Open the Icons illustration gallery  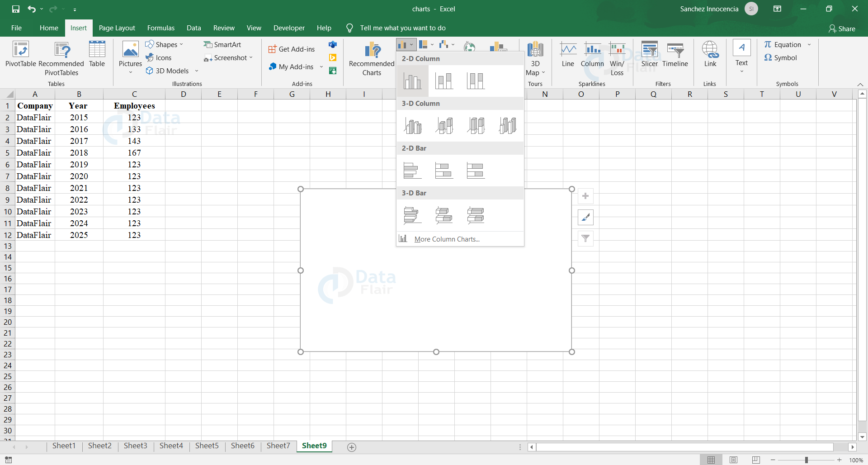(159, 57)
